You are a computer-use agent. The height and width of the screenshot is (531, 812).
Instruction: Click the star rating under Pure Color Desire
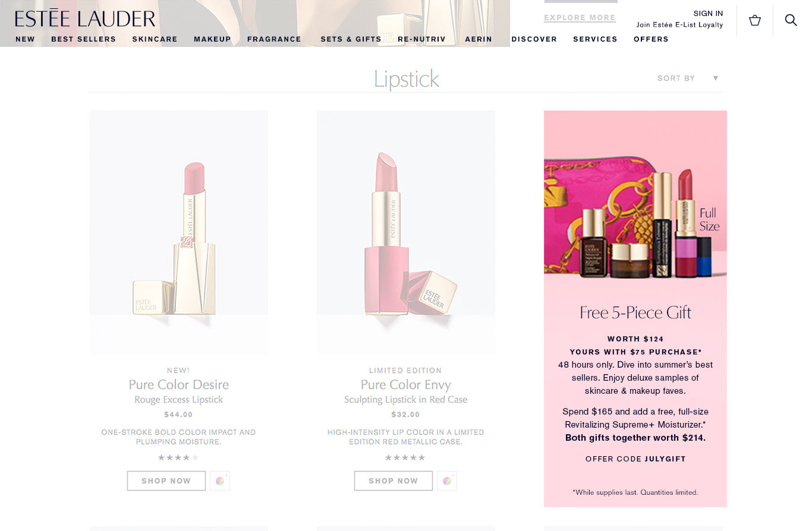[178, 457]
